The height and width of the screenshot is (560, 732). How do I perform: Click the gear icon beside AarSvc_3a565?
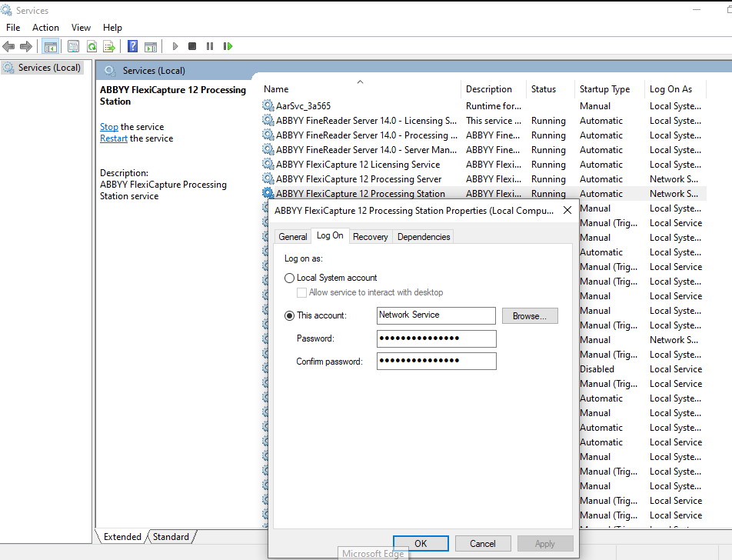click(x=268, y=105)
